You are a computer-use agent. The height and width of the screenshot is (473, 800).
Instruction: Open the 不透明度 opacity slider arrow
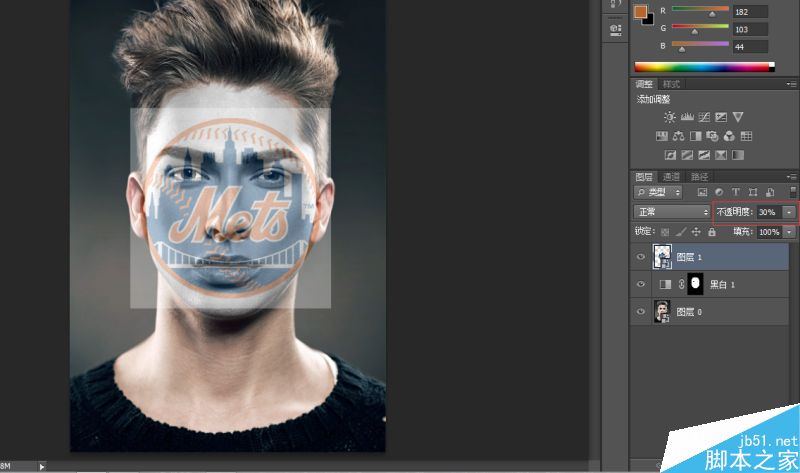(789, 212)
